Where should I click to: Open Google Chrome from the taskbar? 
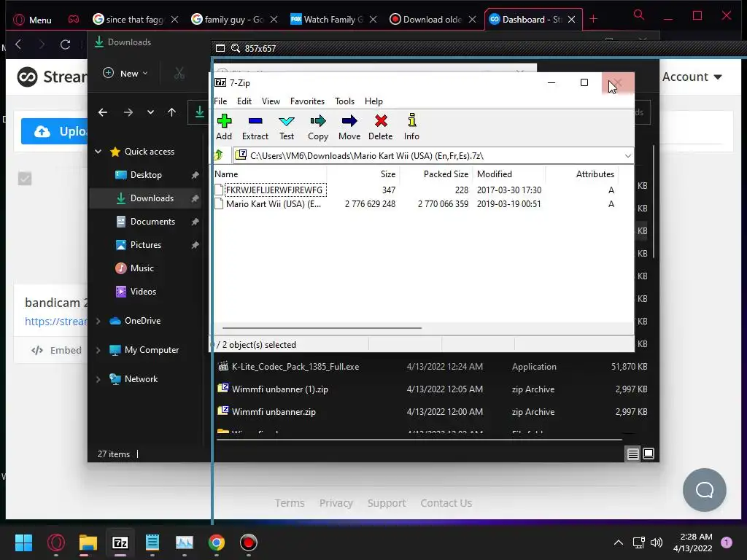(x=216, y=542)
